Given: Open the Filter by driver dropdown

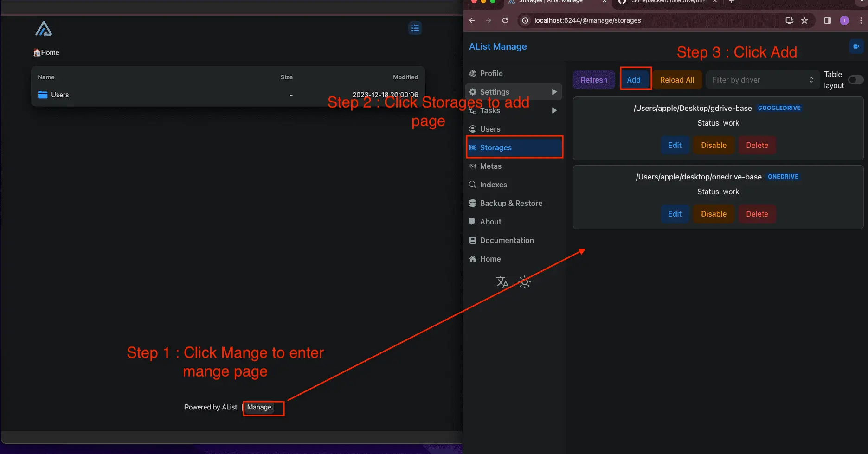Looking at the screenshot, I should [x=762, y=80].
